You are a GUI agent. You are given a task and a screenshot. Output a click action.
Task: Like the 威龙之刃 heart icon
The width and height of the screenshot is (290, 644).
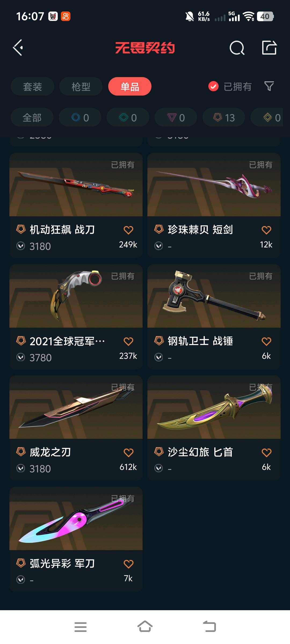tap(128, 453)
